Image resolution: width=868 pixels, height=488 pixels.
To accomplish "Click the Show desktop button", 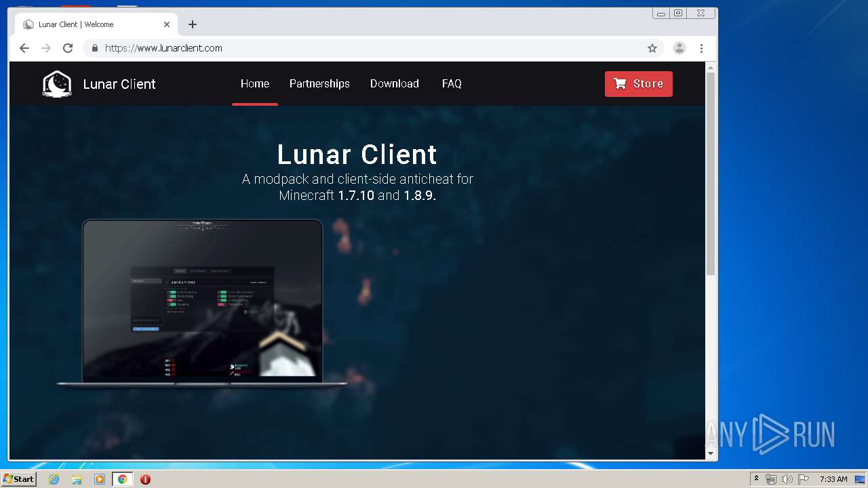I will pos(861,479).
